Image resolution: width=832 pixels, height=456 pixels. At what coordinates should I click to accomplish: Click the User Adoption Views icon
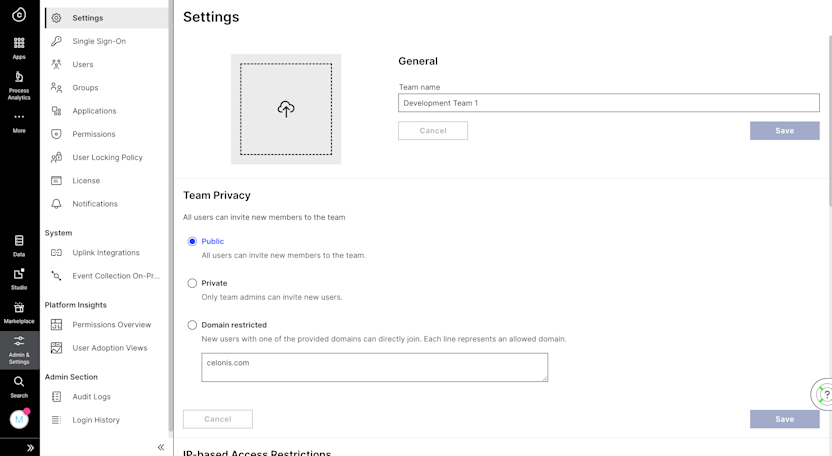56,348
